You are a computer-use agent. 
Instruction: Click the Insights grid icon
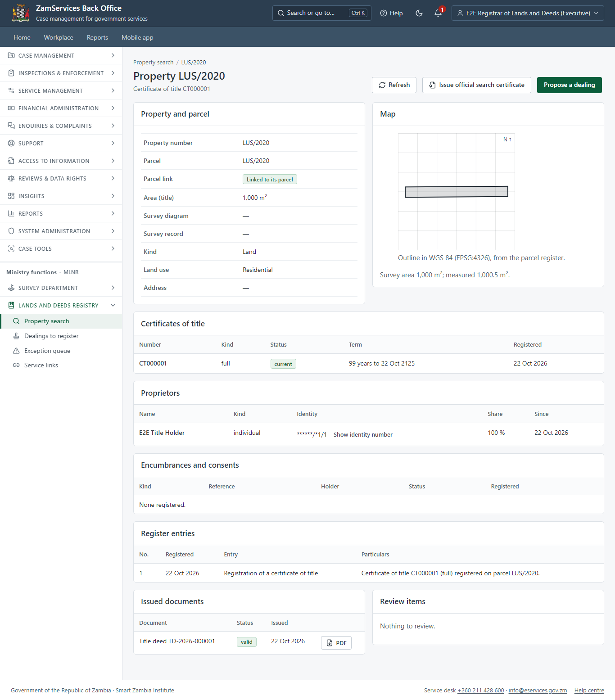tap(11, 196)
